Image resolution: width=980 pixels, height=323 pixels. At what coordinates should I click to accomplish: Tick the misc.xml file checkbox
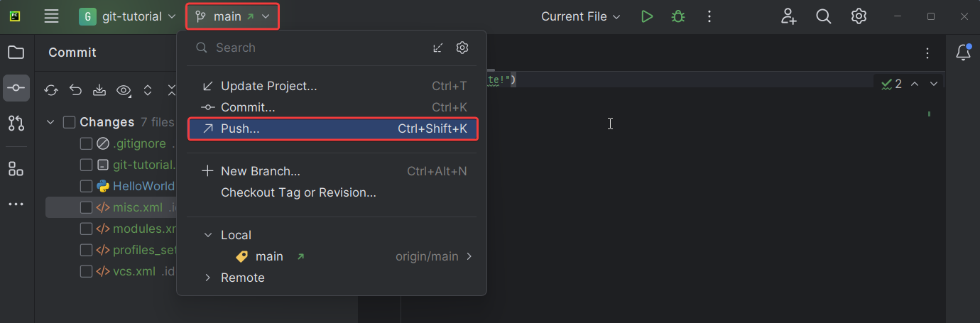point(86,207)
